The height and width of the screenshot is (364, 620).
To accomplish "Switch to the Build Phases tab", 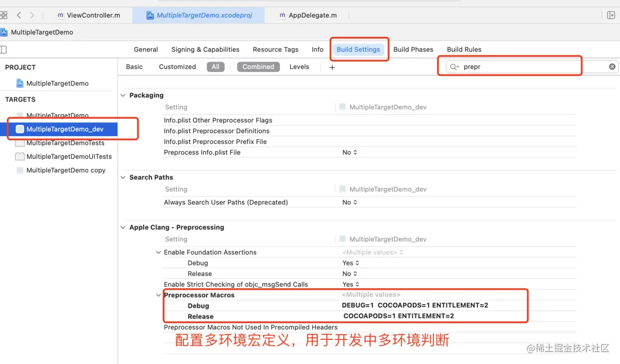I will [x=413, y=50].
